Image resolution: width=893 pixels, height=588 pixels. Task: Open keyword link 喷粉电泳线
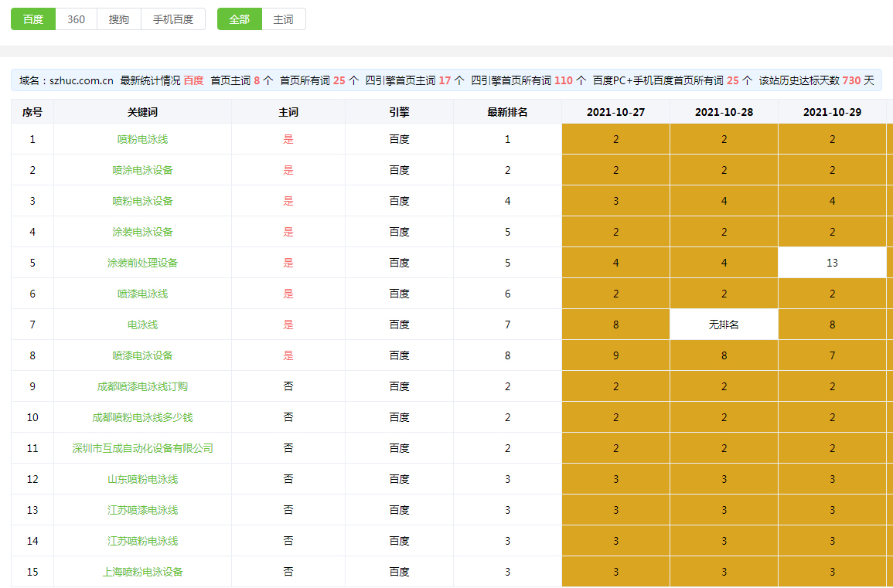click(x=142, y=139)
